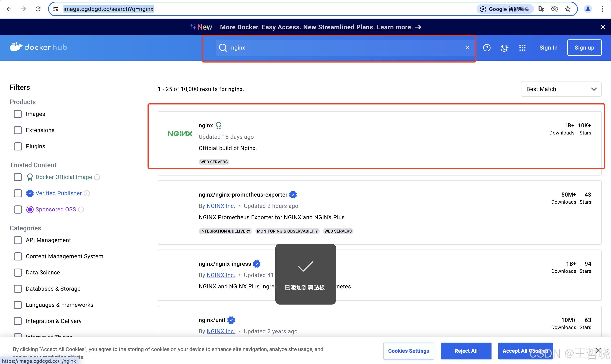
Task: Click info icon beside Docker Official Image
Action: pos(97,177)
